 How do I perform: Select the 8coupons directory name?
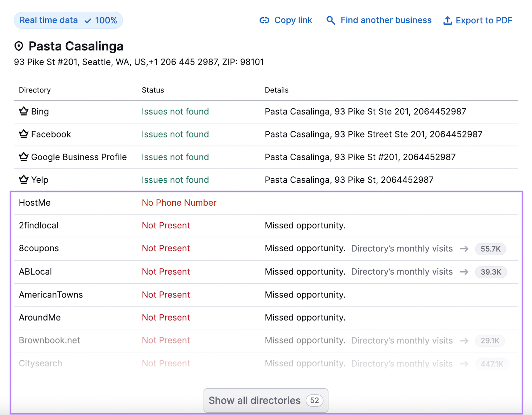pyautogui.click(x=39, y=249)
